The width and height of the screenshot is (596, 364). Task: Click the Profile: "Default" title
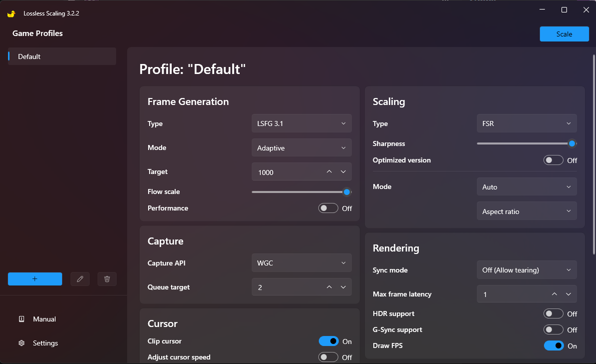tap(192, 69)
